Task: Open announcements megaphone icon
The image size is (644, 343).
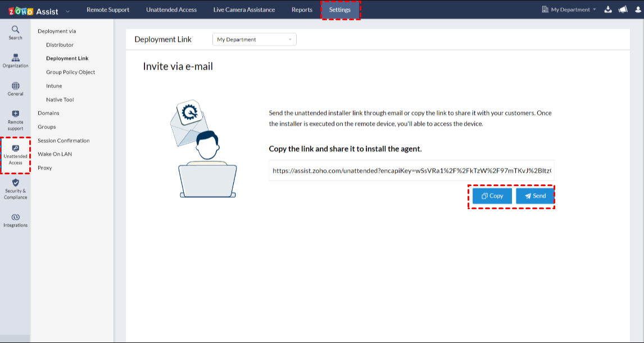Action: 623,10
